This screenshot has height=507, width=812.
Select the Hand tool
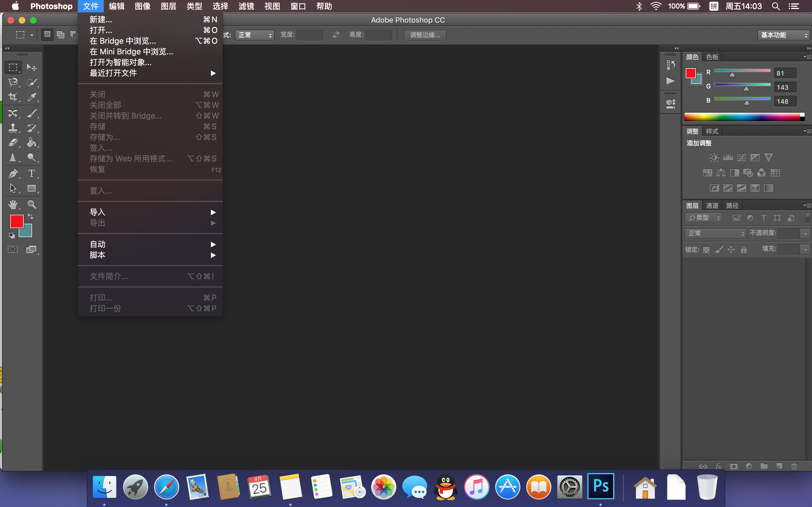click(x=13, y=204)
